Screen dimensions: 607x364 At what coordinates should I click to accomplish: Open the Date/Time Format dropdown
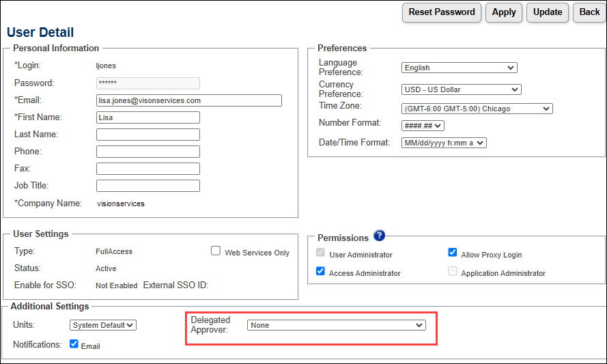(x=444, y=143)
